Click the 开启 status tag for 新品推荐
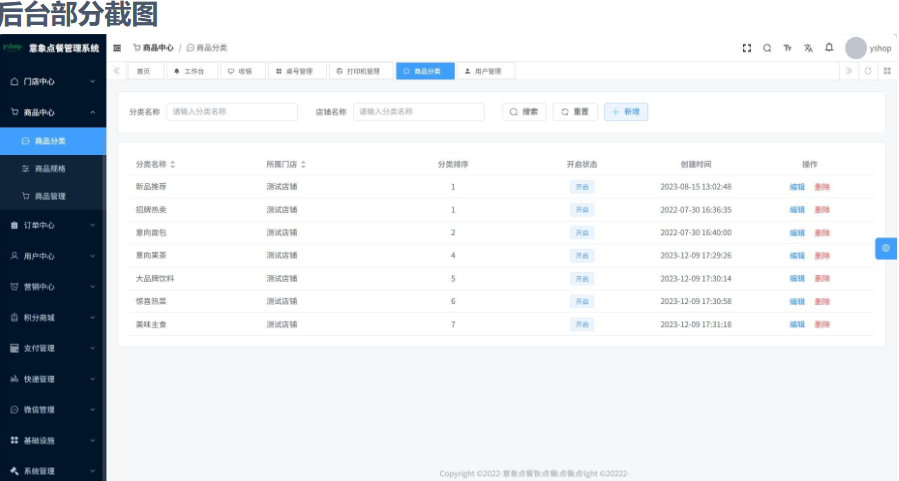This screenshot has height=481, width=899. pyautogui.click(x=582, y=187)
